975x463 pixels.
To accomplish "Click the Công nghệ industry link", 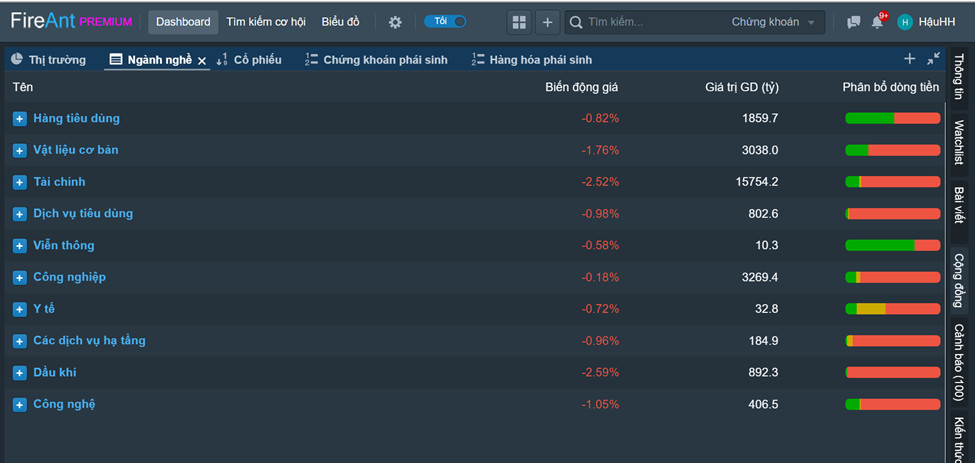I will point(64,404).
